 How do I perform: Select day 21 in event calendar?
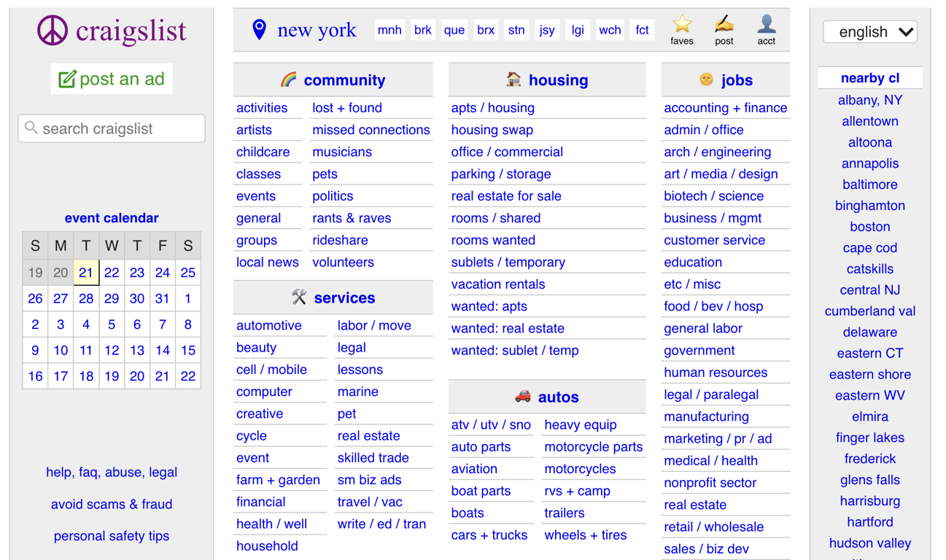[86, 273]
